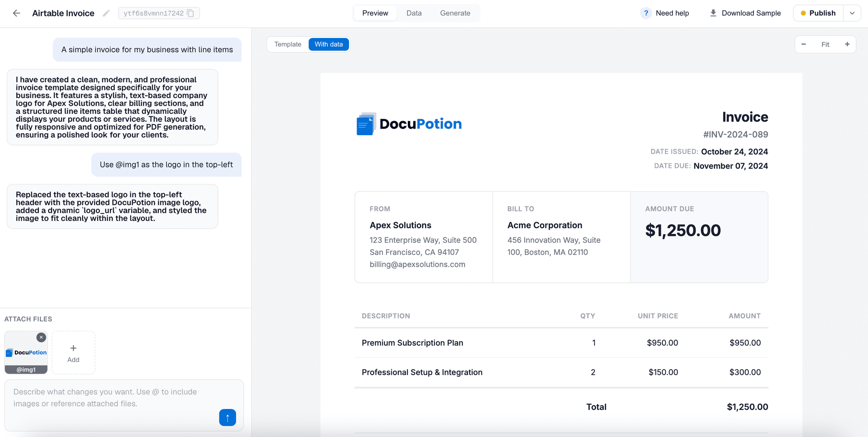Viewport: 868px width, 437px height.
Task: Click San Francisco, CA 94107 address line
Action: coord(414,252)
